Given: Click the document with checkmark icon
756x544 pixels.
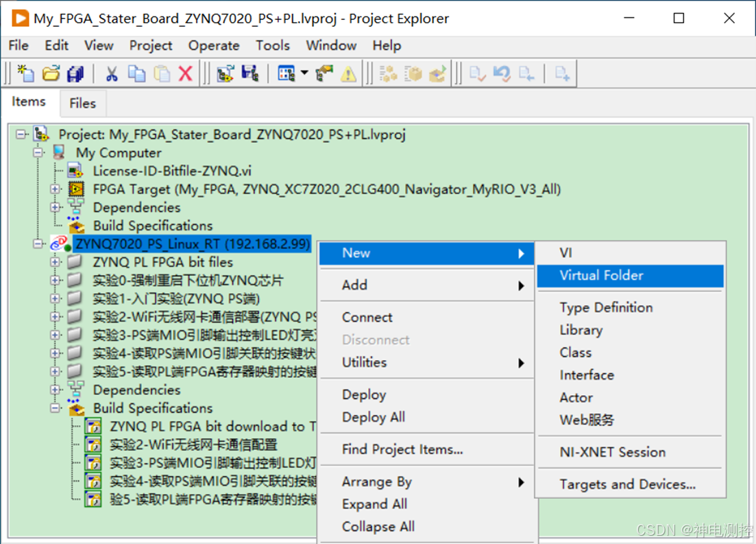Looking at the screenshot, I should click(x=477, y=73).
